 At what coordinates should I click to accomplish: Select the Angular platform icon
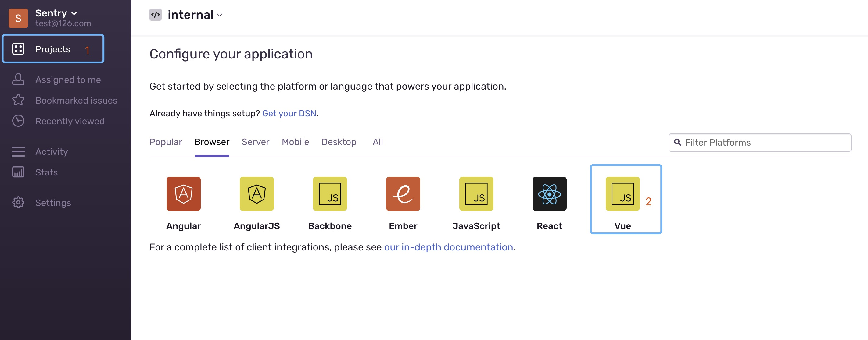[x=183, y=193]
